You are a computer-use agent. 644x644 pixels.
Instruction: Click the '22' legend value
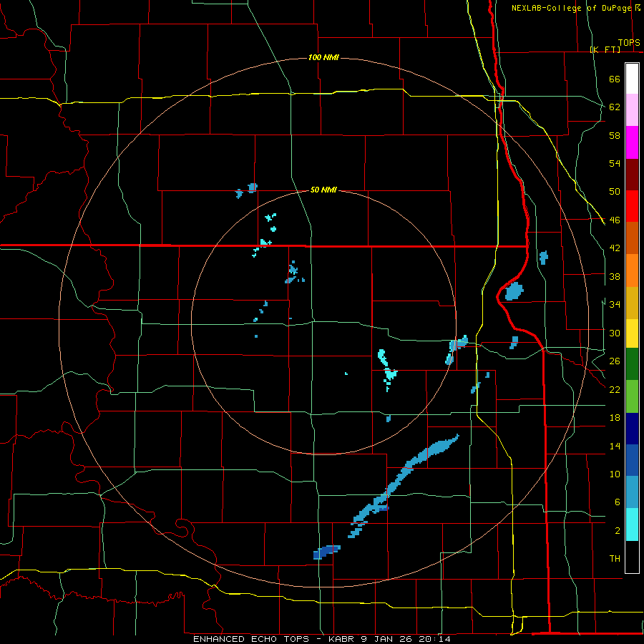[x=615, y=389]
